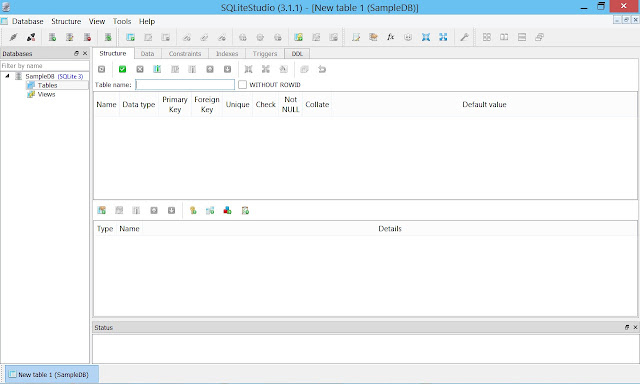
Task: Click the Export blue arrows icon
Action: 443,37
